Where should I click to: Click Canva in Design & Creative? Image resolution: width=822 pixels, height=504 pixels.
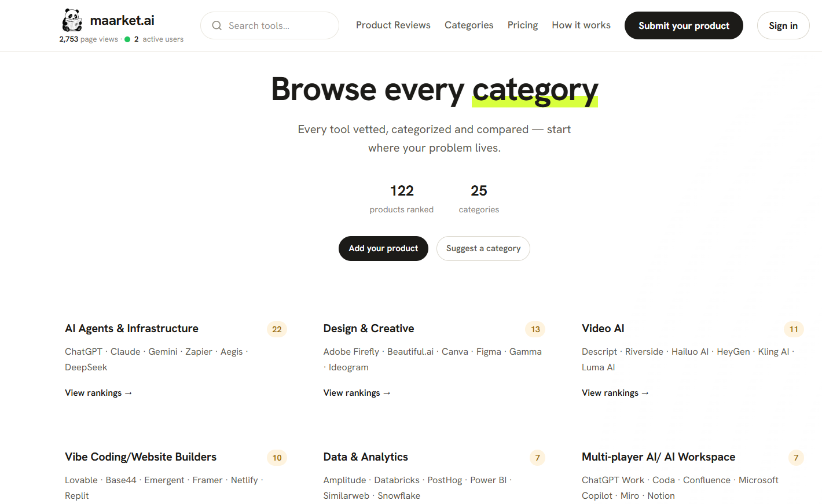(455, 352)
